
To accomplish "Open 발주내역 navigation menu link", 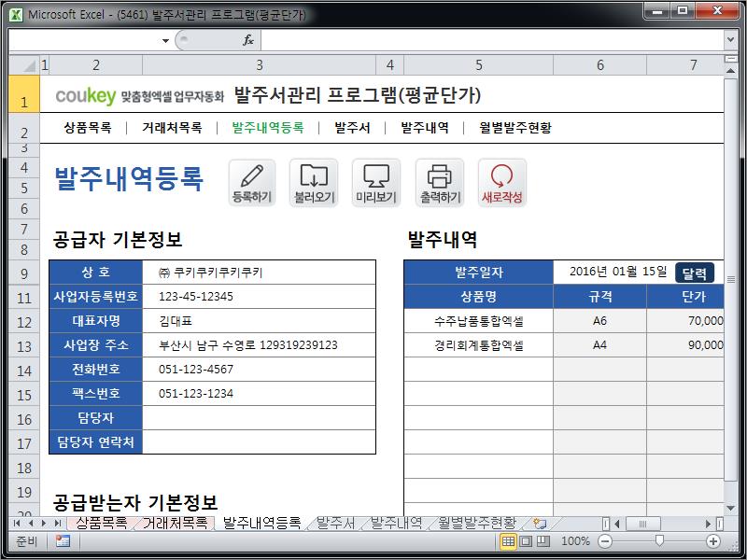I will [x=425, y=128].
